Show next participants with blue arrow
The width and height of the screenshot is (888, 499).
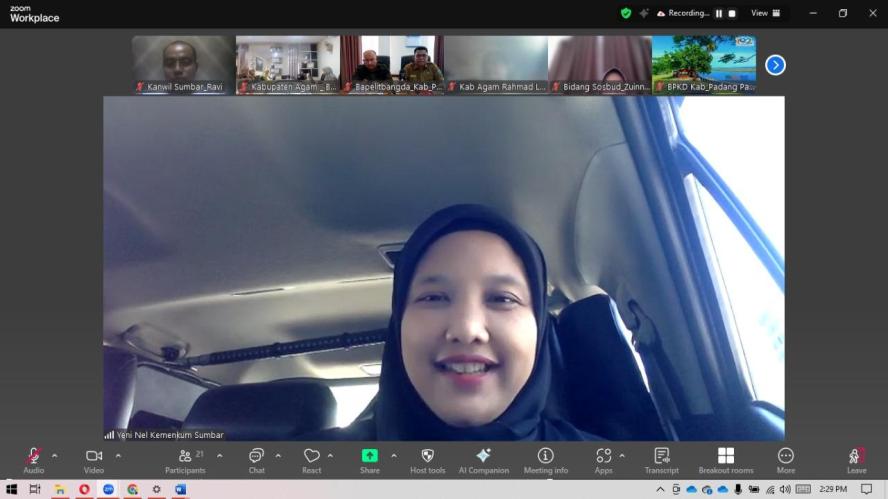[x=775, y=65]
